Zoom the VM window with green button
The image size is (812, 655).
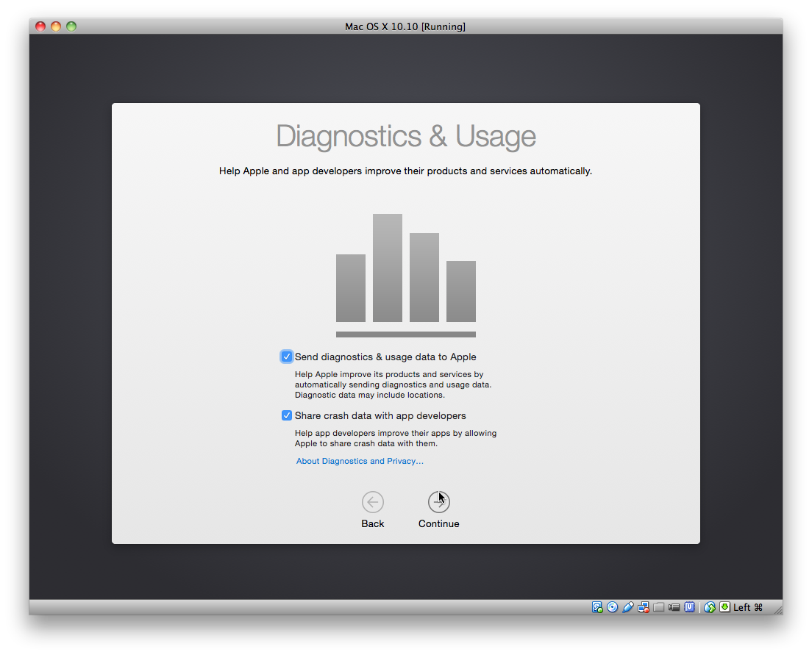(x=71, y=26)
